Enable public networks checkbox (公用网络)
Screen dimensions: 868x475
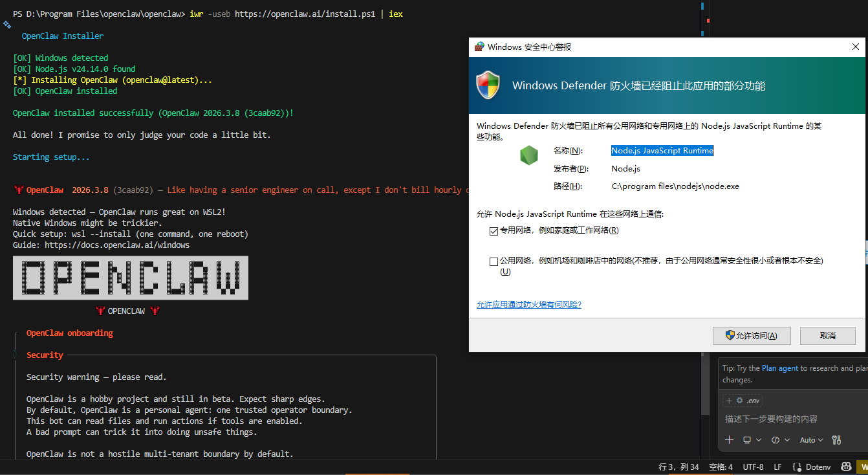coord(494,261)
